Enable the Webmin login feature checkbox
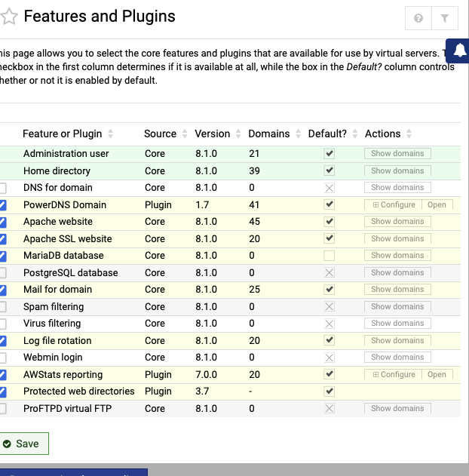469x476 pixels. pos(2,358)
